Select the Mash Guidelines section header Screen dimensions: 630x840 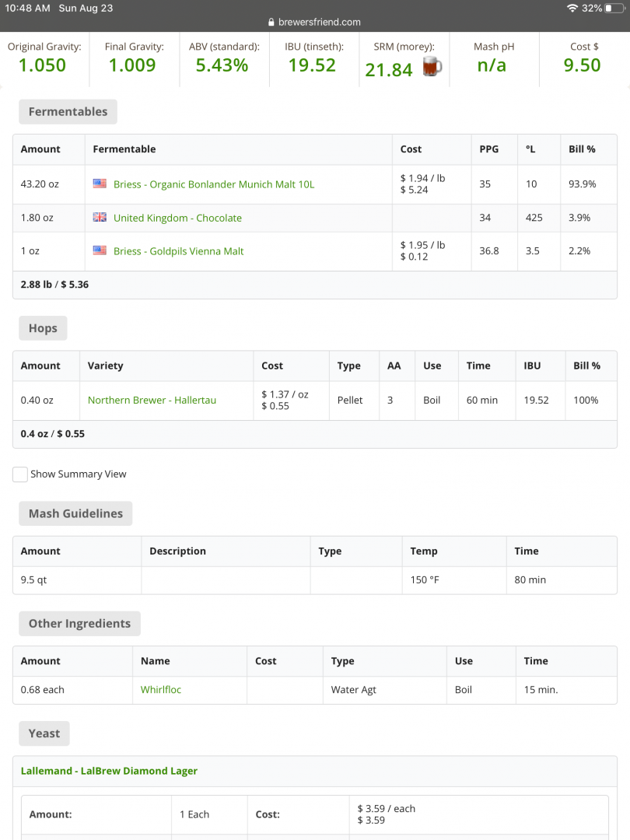coord(75,513)
